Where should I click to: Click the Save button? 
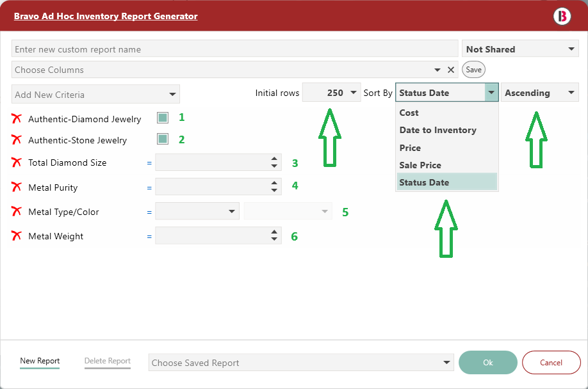pos(473,70)
